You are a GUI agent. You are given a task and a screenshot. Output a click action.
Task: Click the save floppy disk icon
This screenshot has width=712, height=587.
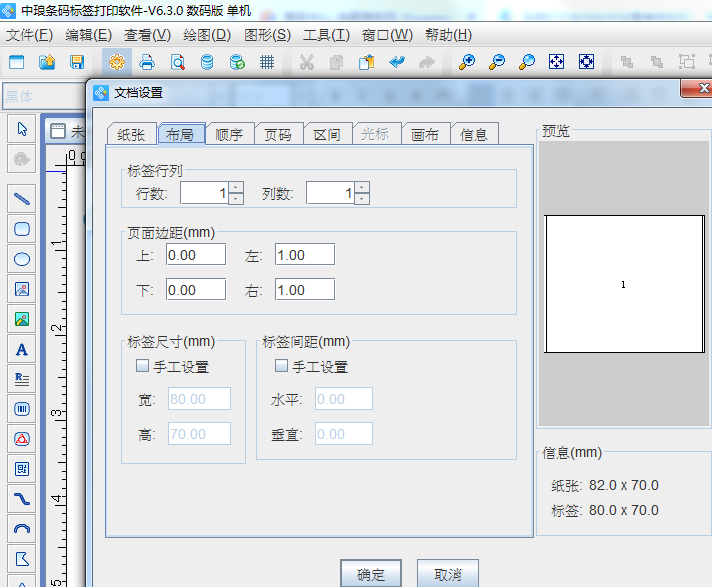[x=77, y=62]
